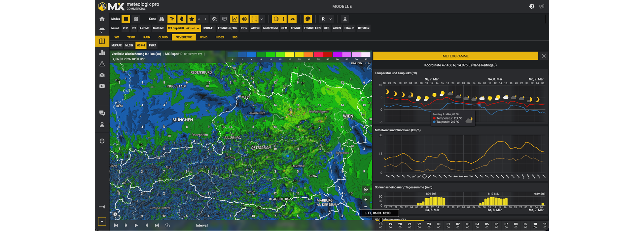Click the meteogram chart icon in toolbar
The width and height of the screenshot is (644, 231).
[234, 19]
